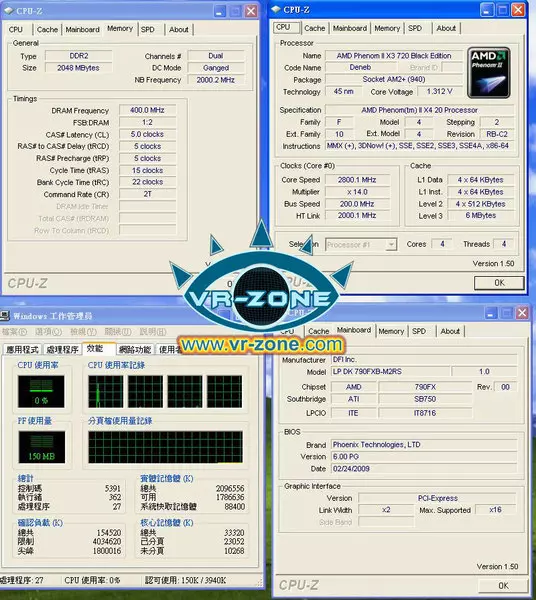Click CPU-Z icon in memory window title
This screenshot has height=600, width=536.
click(x=8, y=11)
